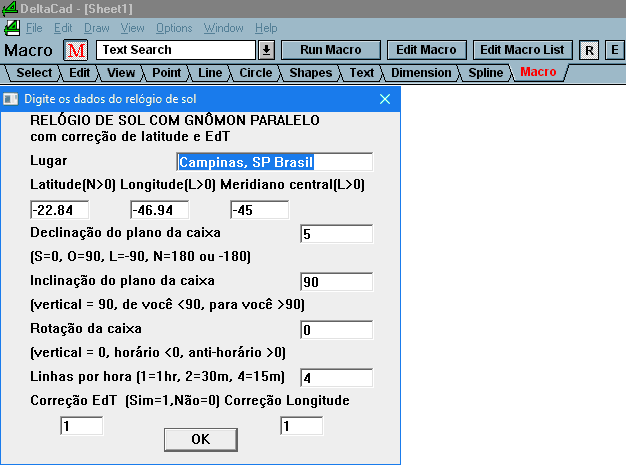Click the red M macro icon

pos(76,50)
